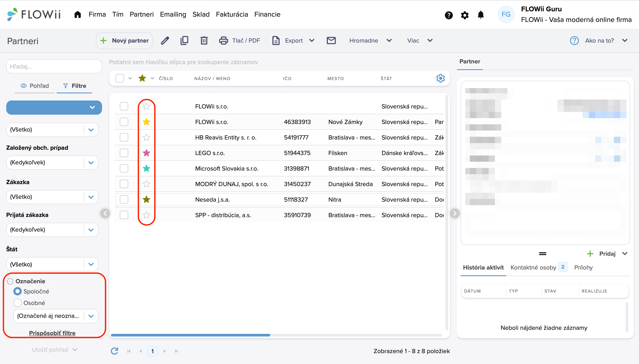Open the Prijatá zákazka dropdown
The height and width of the screenshot is (364, 639).
click(x=52, y=230)
